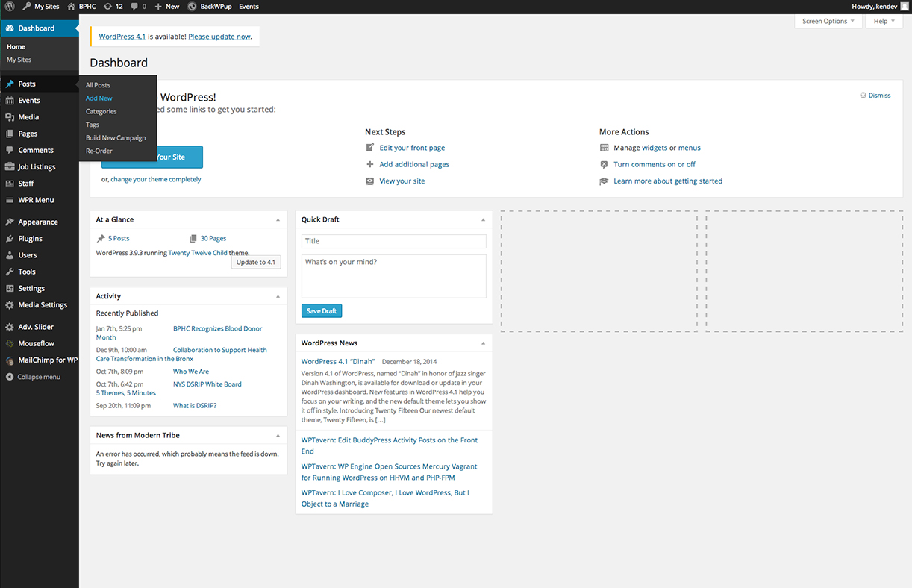The image size is (912, 588).
Task: Click into the Quick Draft Title field
Action: pos(393,242)
